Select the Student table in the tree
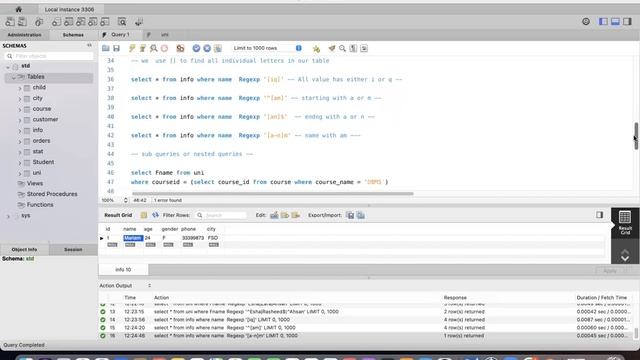 click(x=43, y=162)
